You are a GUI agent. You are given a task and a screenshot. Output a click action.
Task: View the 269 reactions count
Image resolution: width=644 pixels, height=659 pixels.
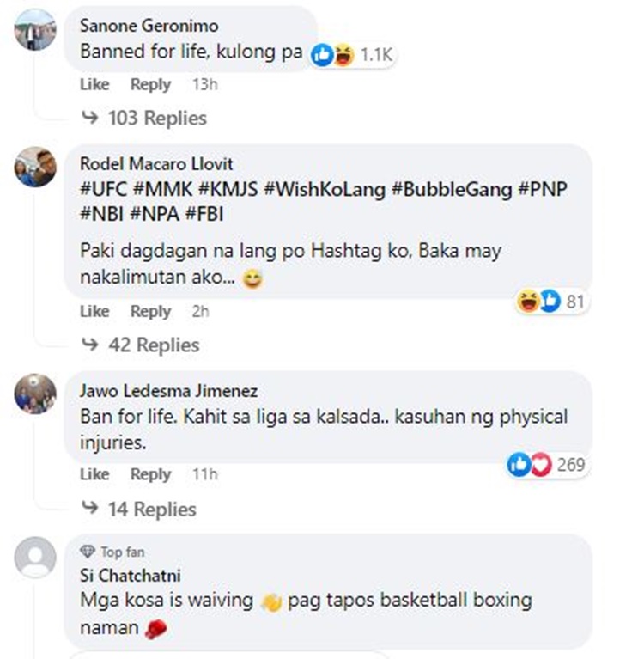571,465
